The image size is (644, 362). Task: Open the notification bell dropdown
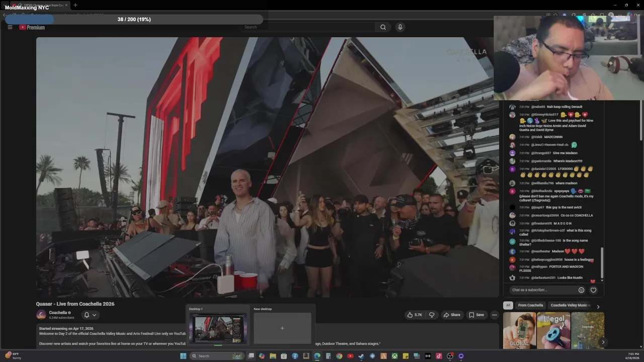(x=90, y=315)
